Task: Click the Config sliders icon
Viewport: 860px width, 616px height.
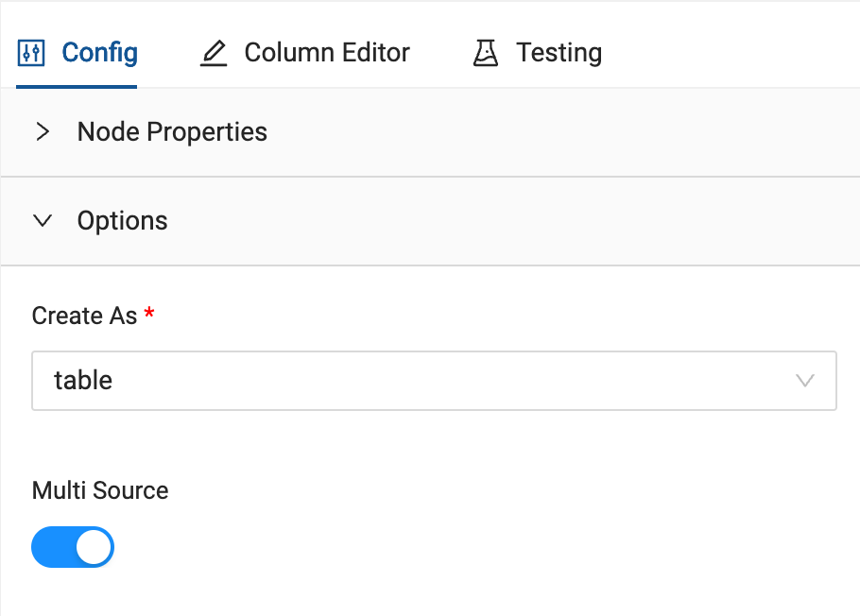Action: 32,53
